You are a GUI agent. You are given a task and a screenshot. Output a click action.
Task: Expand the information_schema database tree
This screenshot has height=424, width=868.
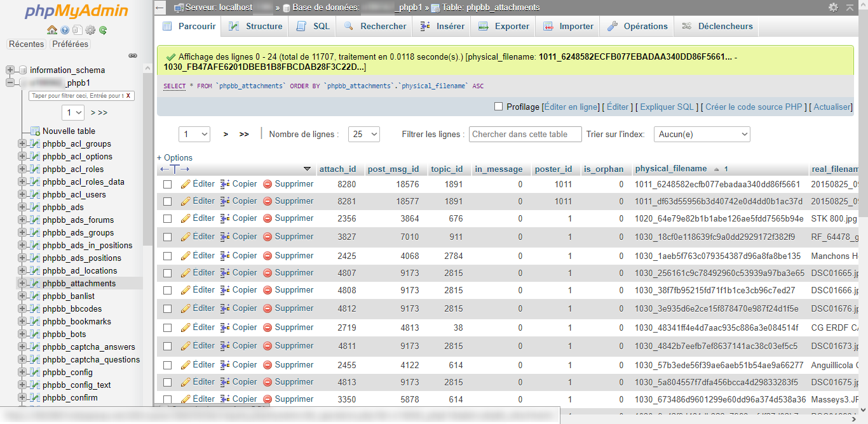click(x=11, y=70)
